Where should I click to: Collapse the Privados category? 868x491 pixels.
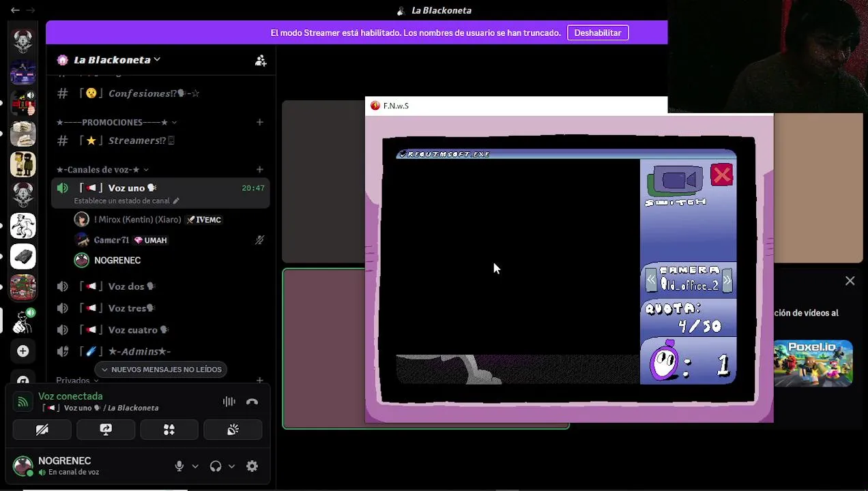coord(78,381)
